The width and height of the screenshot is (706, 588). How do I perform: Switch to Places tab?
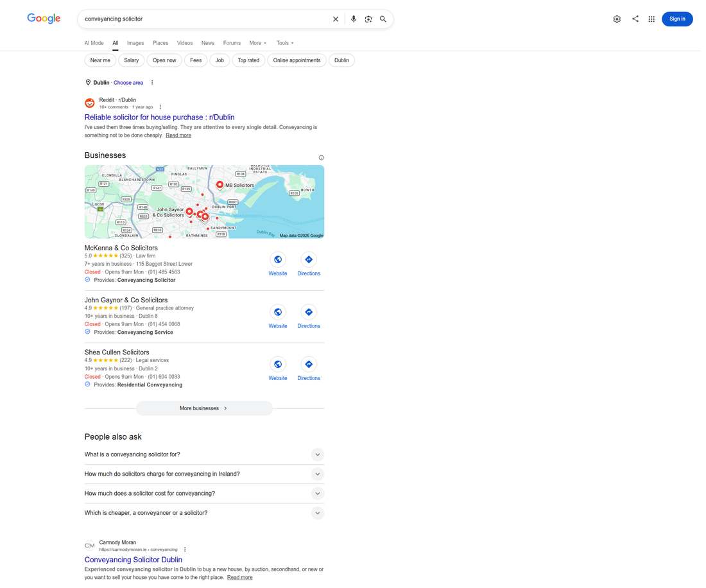(160, 43)
